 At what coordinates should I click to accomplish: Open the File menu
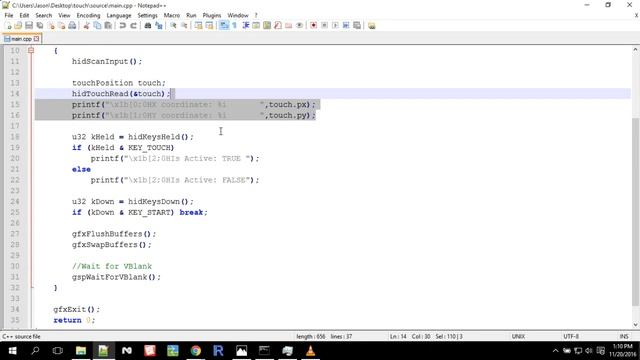click(x=9, y=15)
